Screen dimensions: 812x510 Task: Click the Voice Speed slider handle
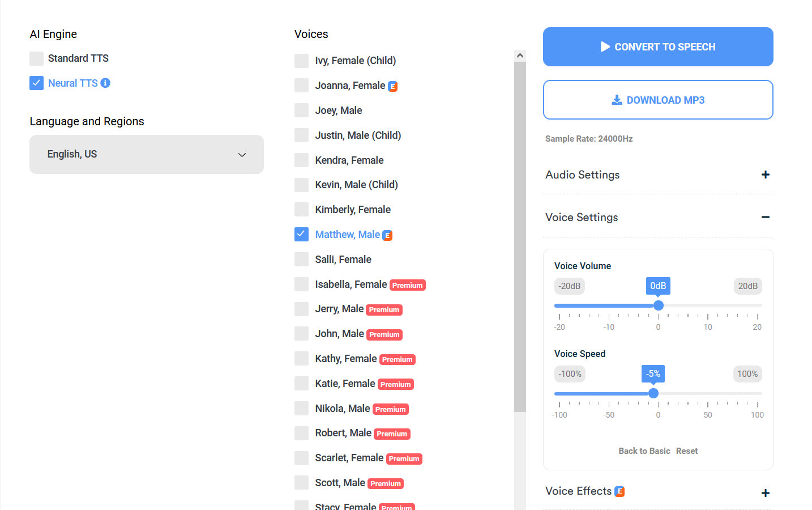653,393
